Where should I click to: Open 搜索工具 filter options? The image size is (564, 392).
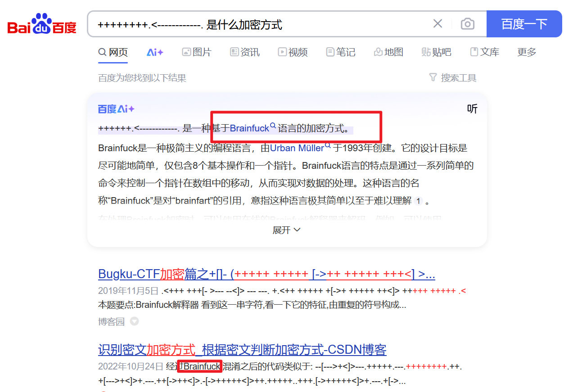(453, 78)
